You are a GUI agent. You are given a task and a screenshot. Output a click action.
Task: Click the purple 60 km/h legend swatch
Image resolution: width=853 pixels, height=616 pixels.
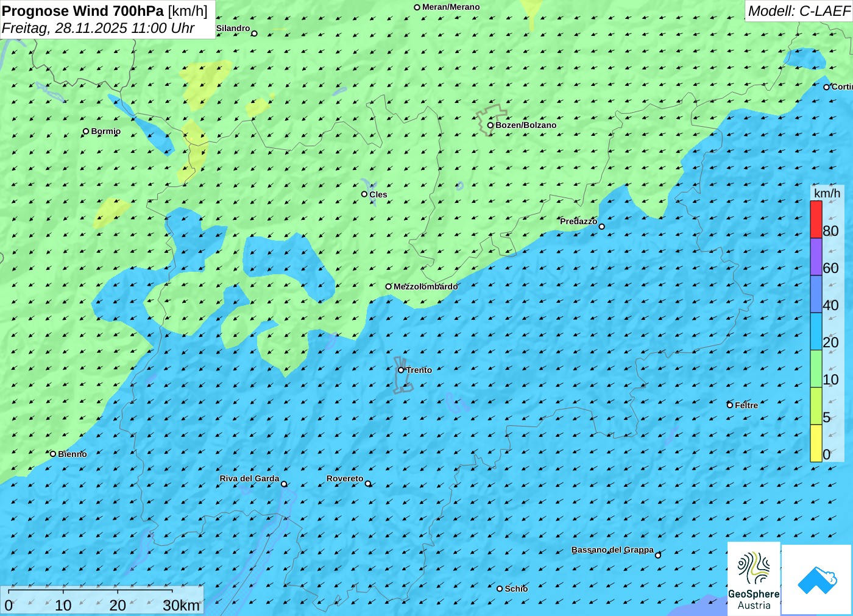816,257
